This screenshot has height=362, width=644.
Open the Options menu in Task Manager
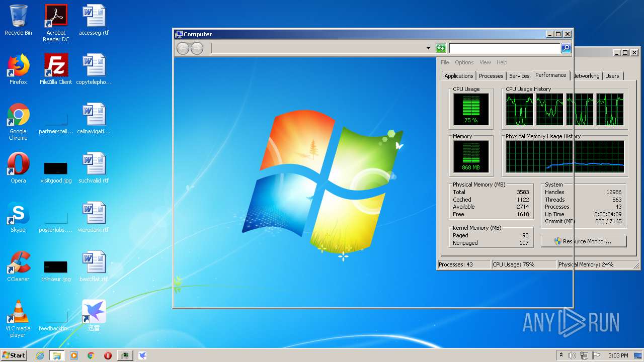(464, 62)
